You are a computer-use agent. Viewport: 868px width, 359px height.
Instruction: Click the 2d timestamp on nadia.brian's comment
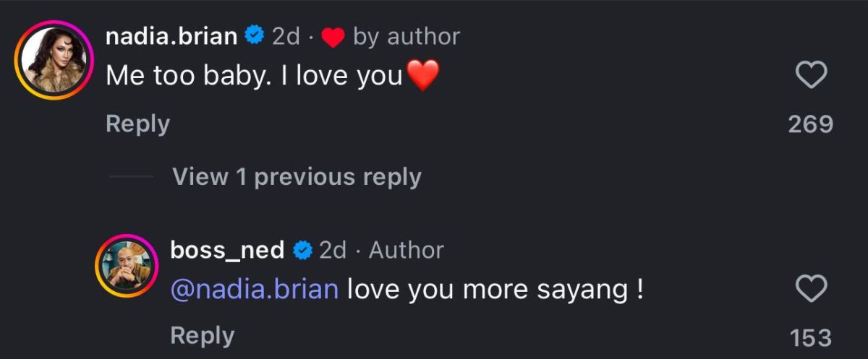[x=286, y=36]
